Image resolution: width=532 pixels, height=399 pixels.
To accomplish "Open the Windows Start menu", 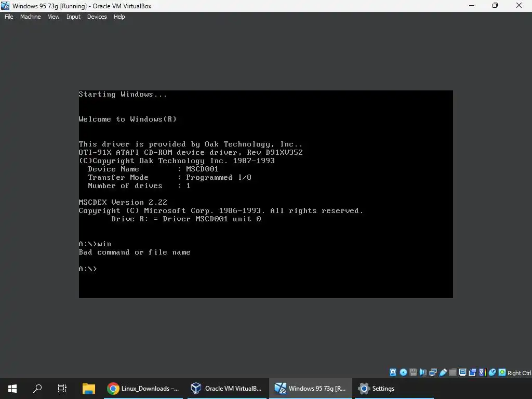I will tap(12, 389).
